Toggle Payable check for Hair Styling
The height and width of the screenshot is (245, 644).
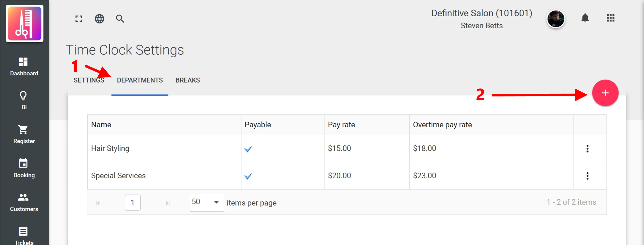coord(248,149)
